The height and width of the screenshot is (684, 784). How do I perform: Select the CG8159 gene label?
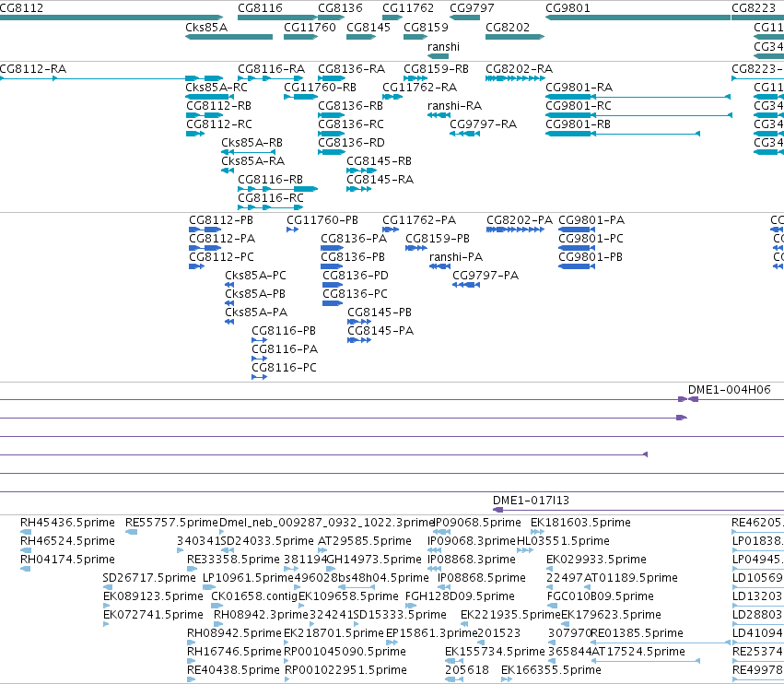point(426,27)
